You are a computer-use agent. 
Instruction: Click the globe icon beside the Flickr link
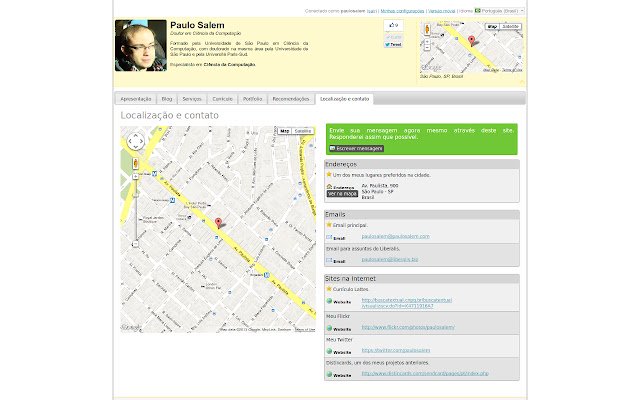coord(329,328)
